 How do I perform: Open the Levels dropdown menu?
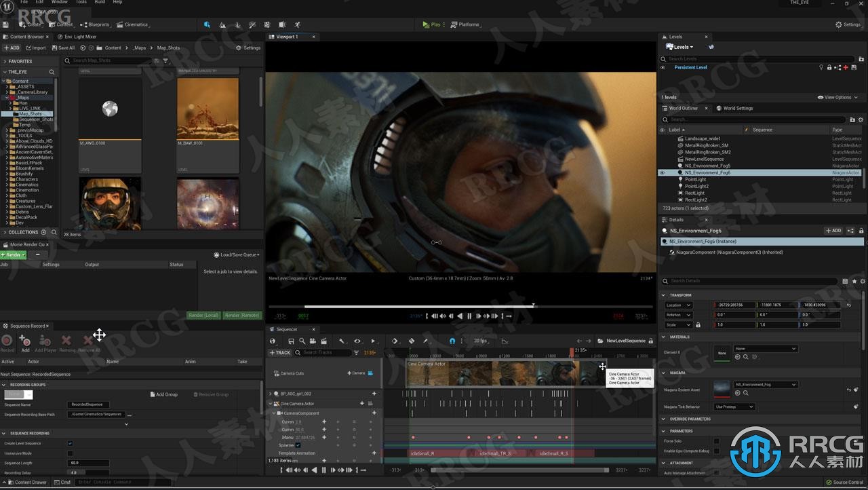tap(680, 47)
